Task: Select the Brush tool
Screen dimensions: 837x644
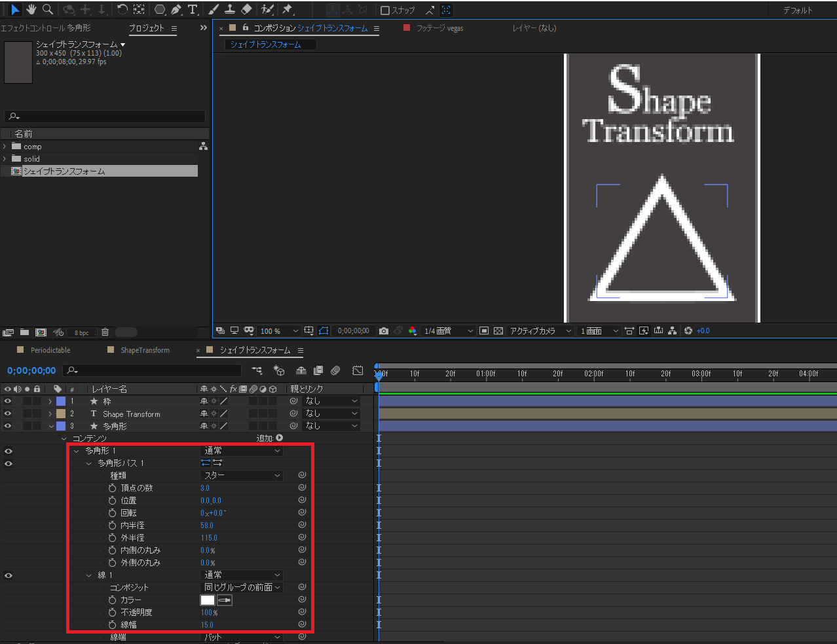Action: point(214,10)
